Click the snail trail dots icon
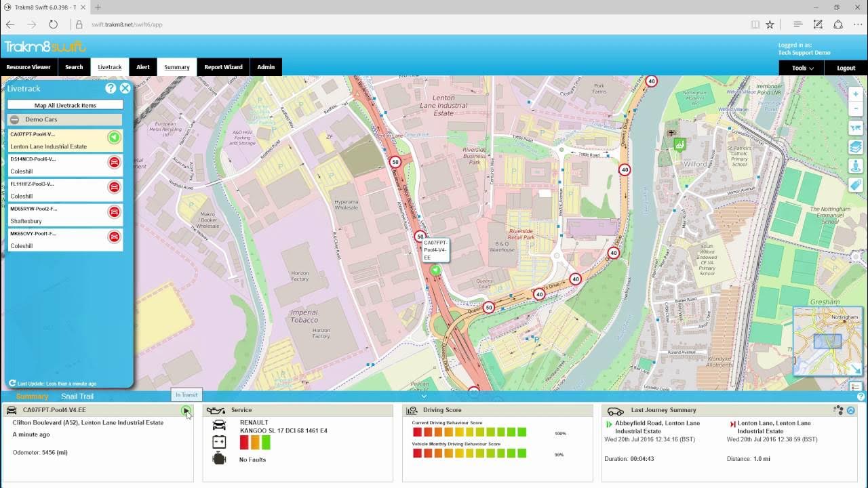The image size is (868, 488). click(839, 410)
